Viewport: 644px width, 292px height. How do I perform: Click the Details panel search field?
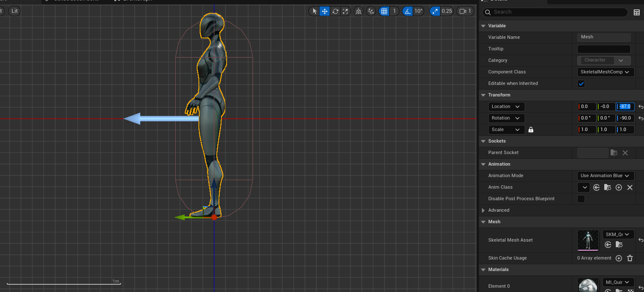[555, 12]
